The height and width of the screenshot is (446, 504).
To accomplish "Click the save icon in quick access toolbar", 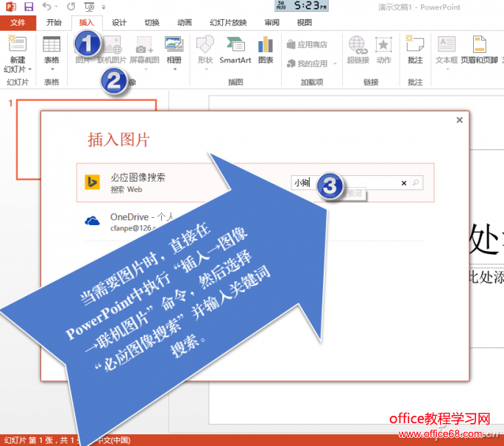I will 29,7.
